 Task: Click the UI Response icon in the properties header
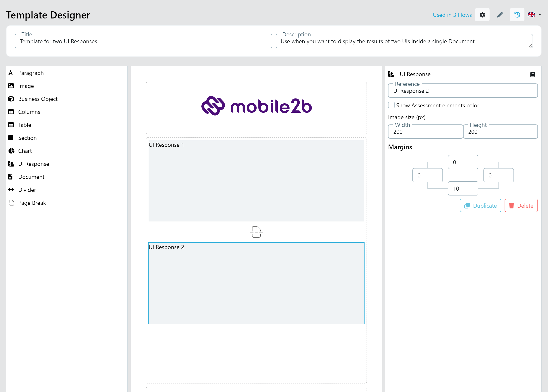[x=391, y=74]
